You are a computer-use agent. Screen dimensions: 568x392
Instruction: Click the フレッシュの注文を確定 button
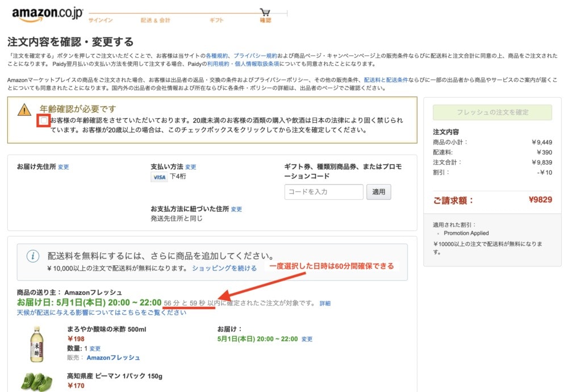[x=492, y=112]
